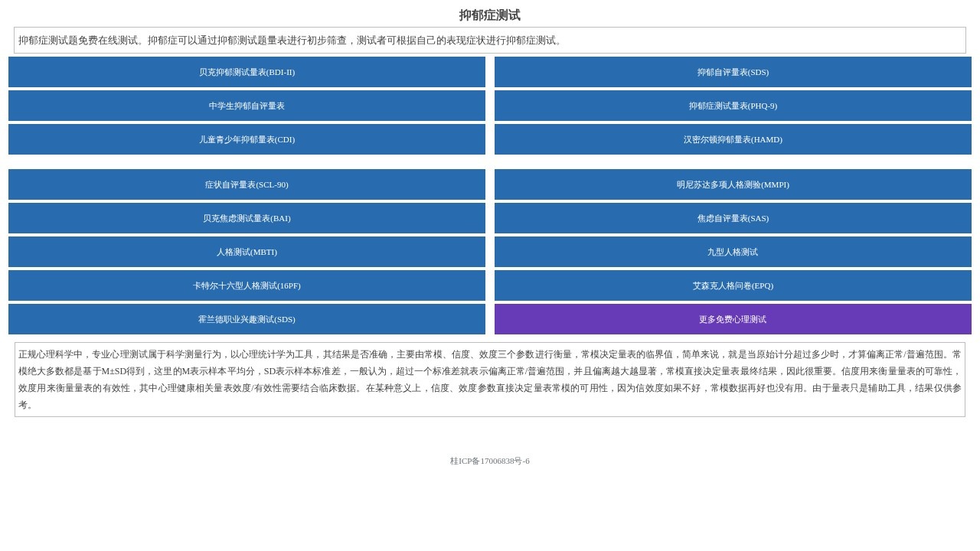
Task: Open the 贝克抑郁测试量表(BDI-II) test
Action: point(247,72)
